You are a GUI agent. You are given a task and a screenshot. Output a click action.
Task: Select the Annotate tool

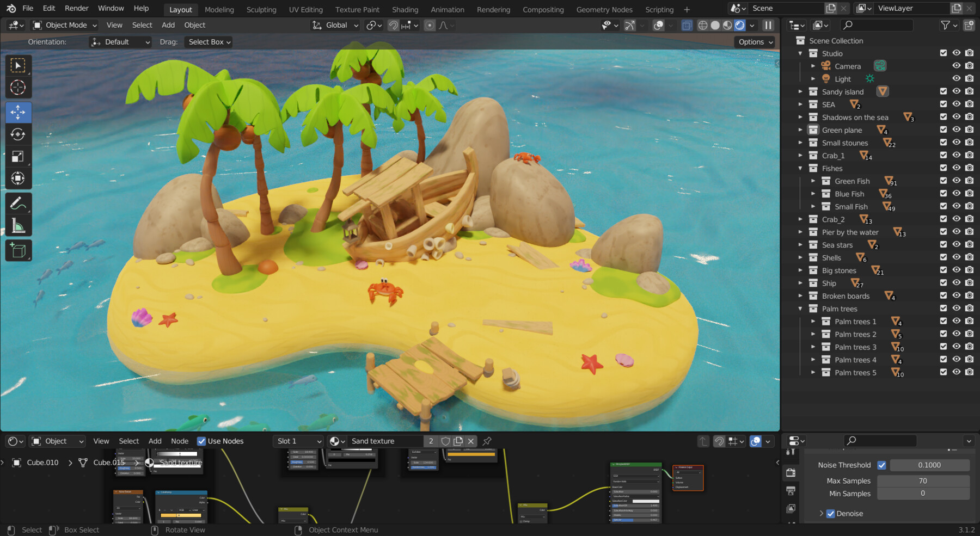[x=18, y=204]
